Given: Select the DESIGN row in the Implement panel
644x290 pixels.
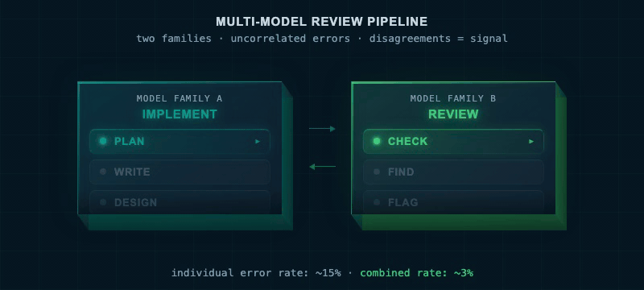Looking at the screenshot, I should click(180, 202).
